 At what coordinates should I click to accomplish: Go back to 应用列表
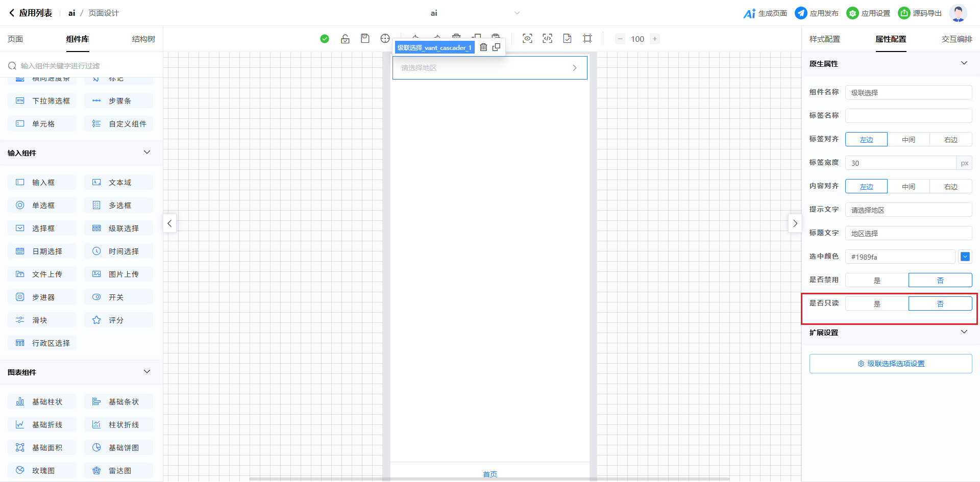(x=31, y=13)
